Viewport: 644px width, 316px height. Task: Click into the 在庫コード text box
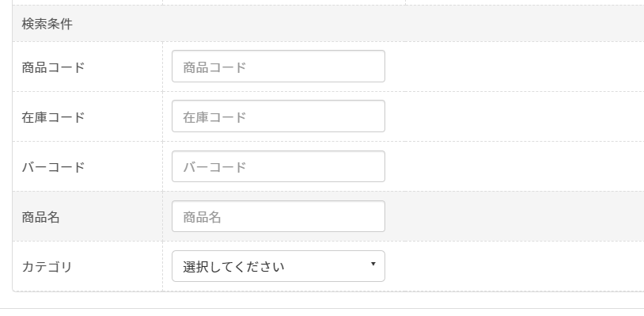(278, 116)
